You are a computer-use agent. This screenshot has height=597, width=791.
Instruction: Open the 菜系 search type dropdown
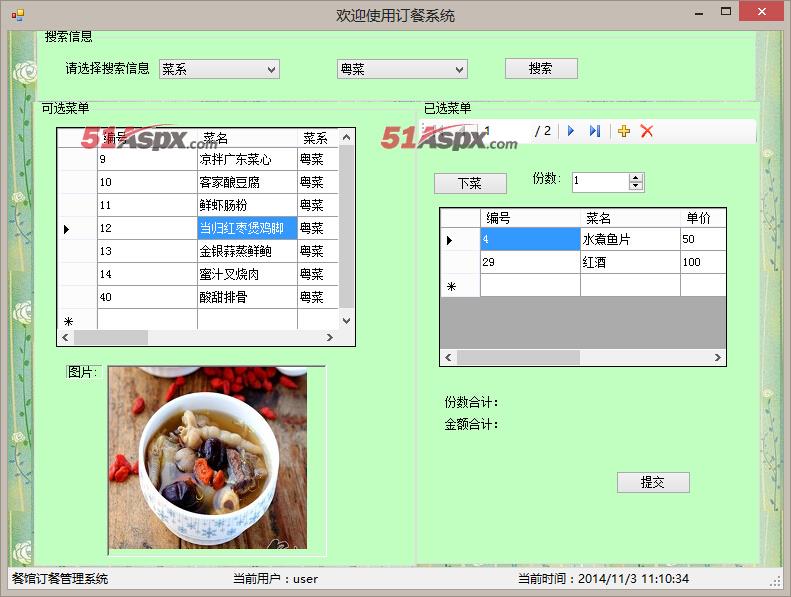(x=219, y=69)
